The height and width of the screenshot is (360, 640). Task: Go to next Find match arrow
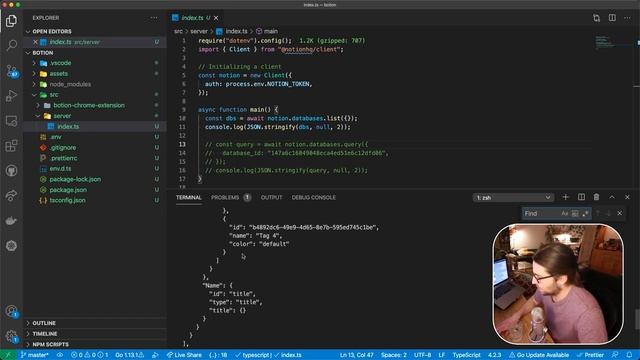[x=609, y=213]
